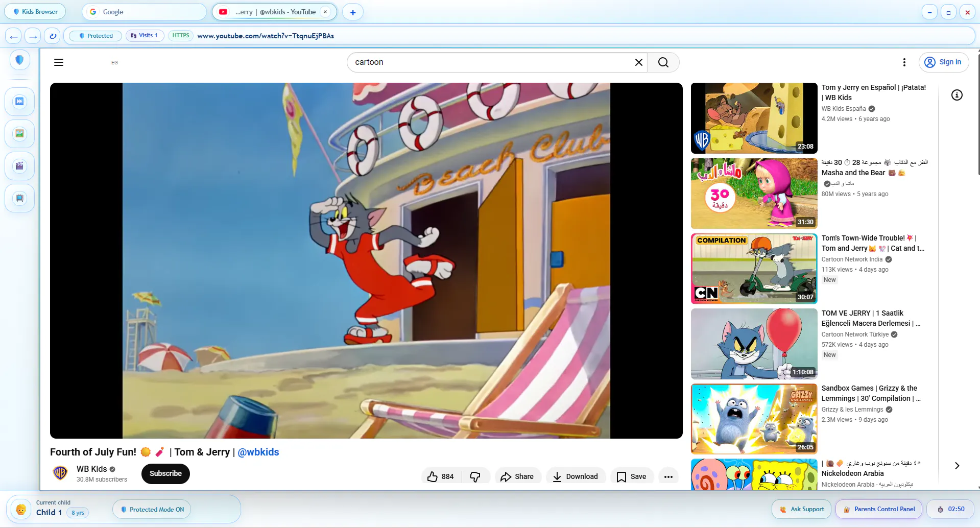The image size is (980, 528).
Task: Open a new tab with plus button
Action: point(353,12)
